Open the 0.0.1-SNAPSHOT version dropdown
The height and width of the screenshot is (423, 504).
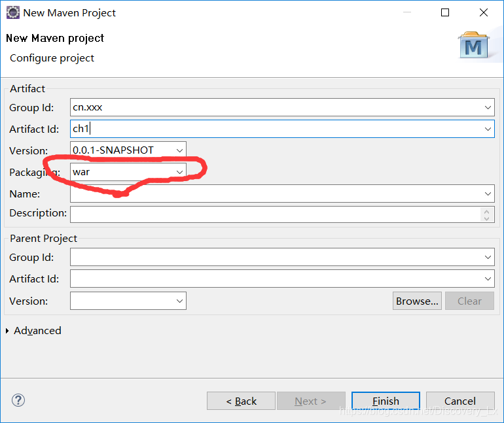pos(179,150)
